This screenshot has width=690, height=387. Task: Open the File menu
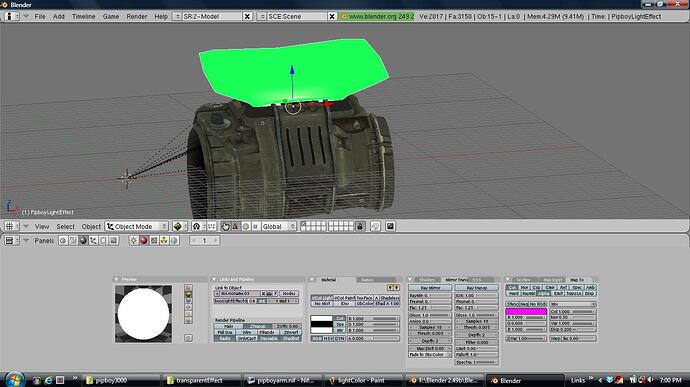(40, 16)
